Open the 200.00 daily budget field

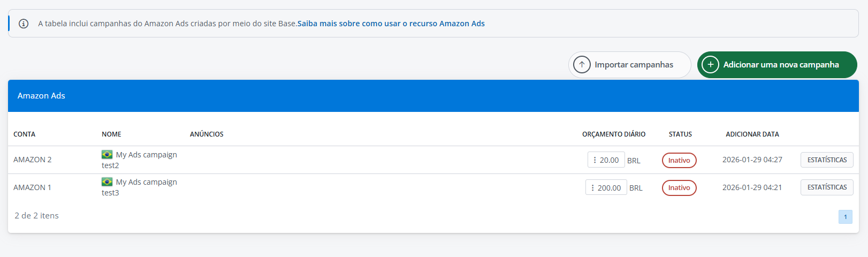pos(609,188)
